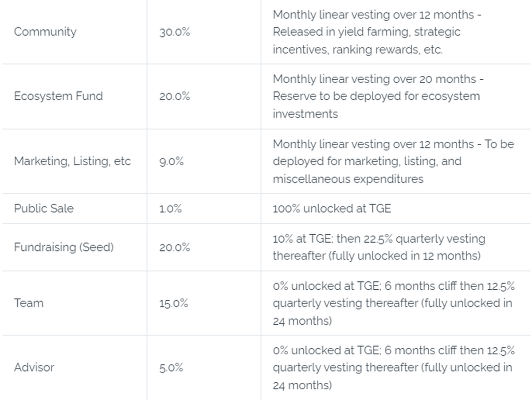Select the Team row label
532x400 pixels.
coord(29,303)
